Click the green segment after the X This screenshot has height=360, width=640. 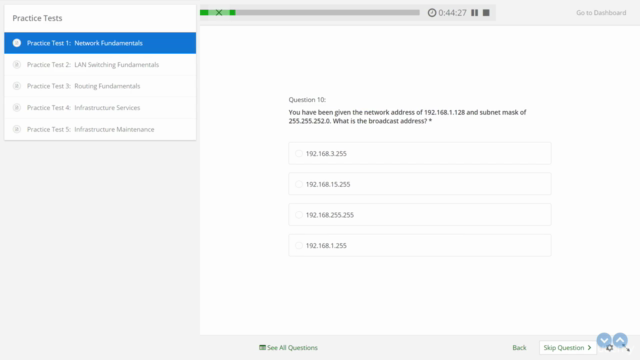click(232, 13)
